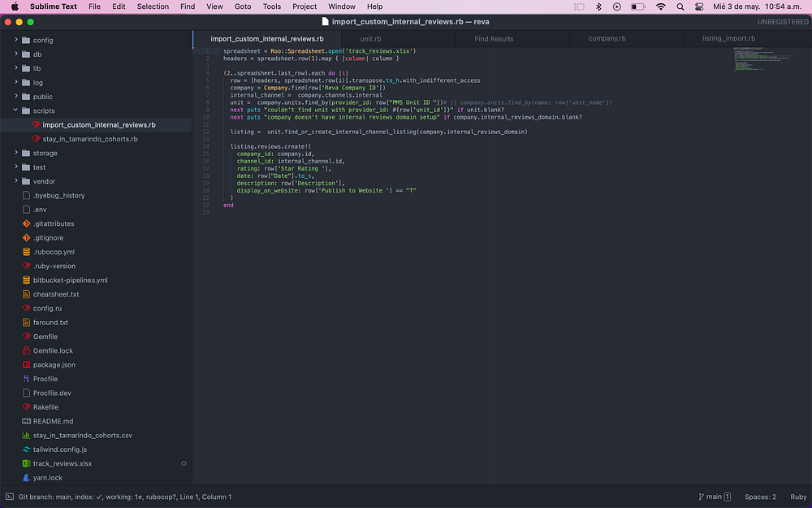Click the database icon beside .rubocop.yml
Image resolution: width=812 pixels, height=508 pixels.
pos(26,252)
